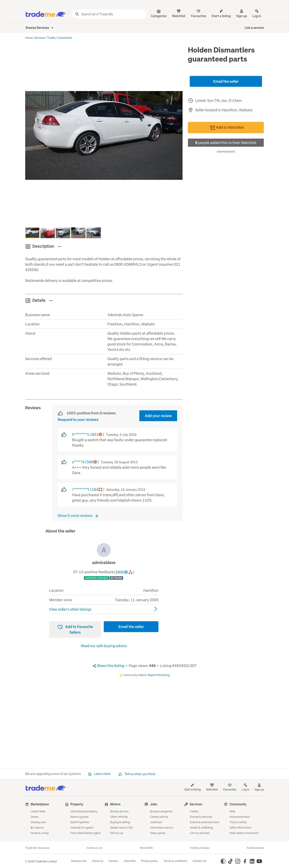Click the footer Trade Me logo

click(x=46, y=788)
